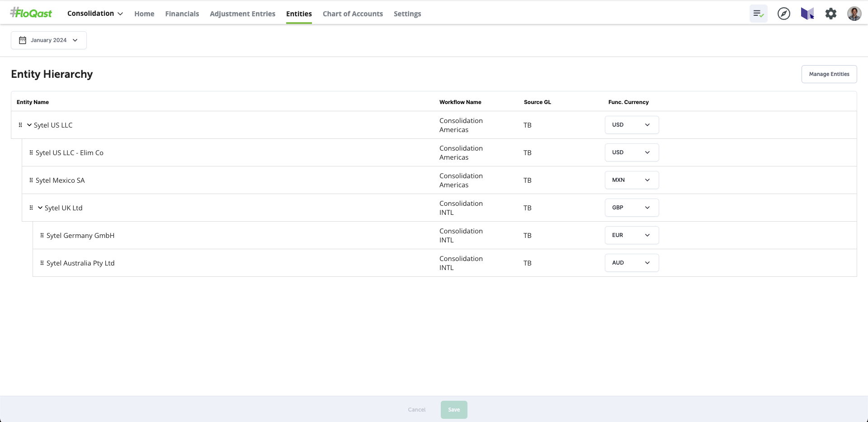Click the Entity Name column header
The image size is (868, 422).
[x=33, y=102]
